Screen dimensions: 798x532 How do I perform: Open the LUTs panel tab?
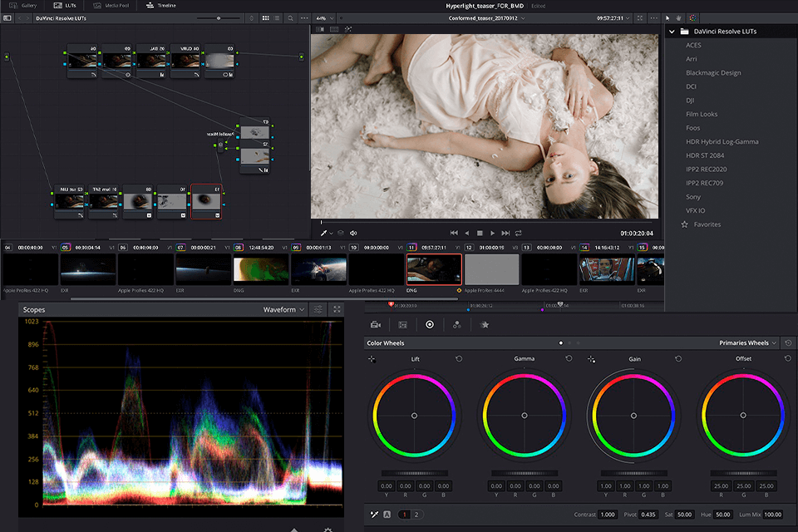[x=65, y=6]
